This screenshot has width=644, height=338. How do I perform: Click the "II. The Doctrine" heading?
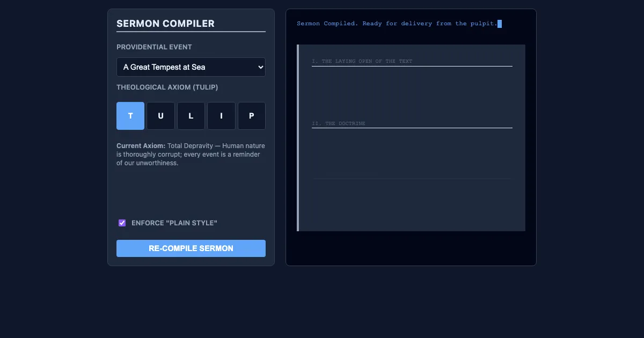coord(339,123)
